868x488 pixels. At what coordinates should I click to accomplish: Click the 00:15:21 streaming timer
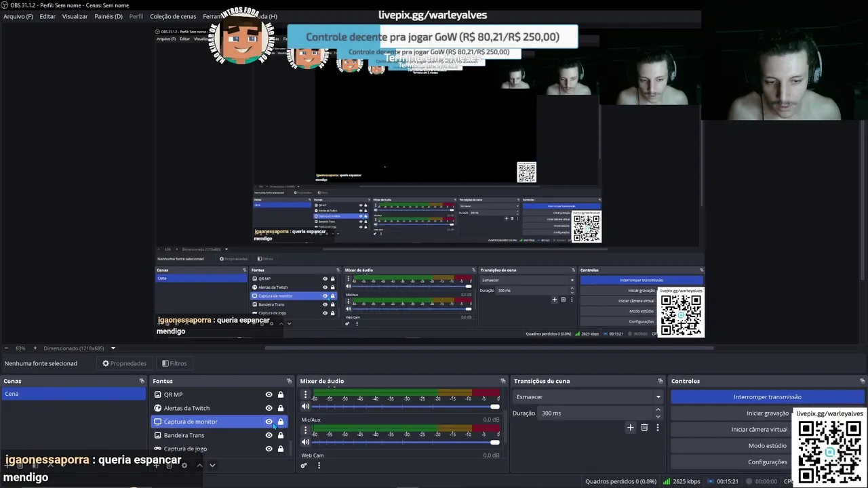722,481
